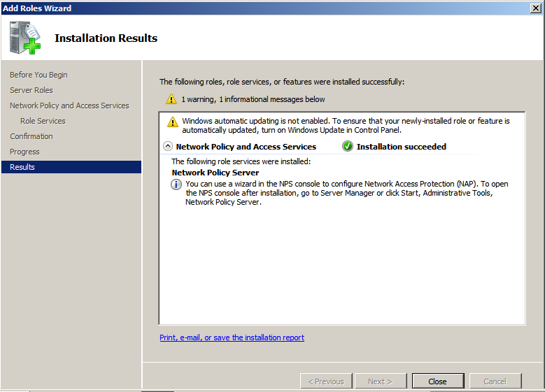This screenshot has width=545, height=392.
Task: Click the Close button
Action: pyautogui.click(x=437, y=382)
